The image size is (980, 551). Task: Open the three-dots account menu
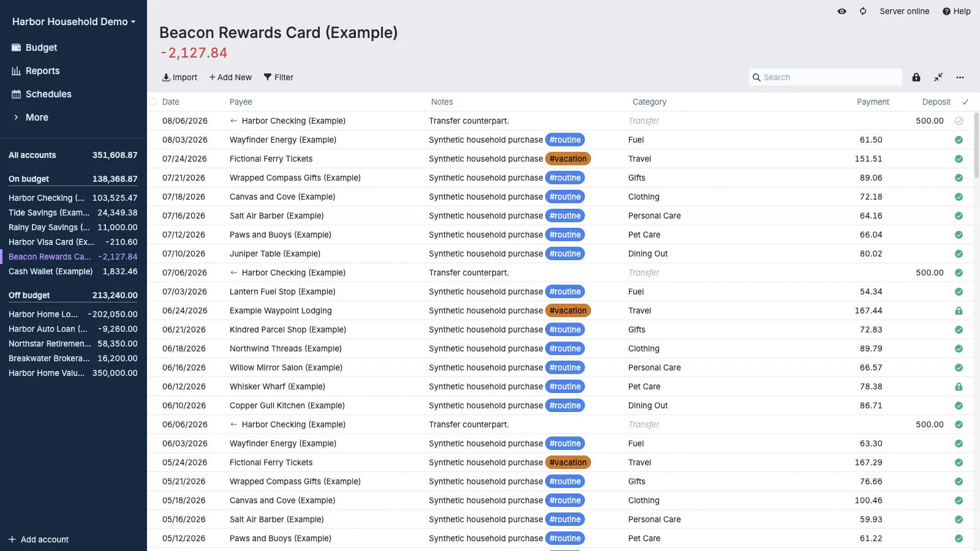(960, 77)
